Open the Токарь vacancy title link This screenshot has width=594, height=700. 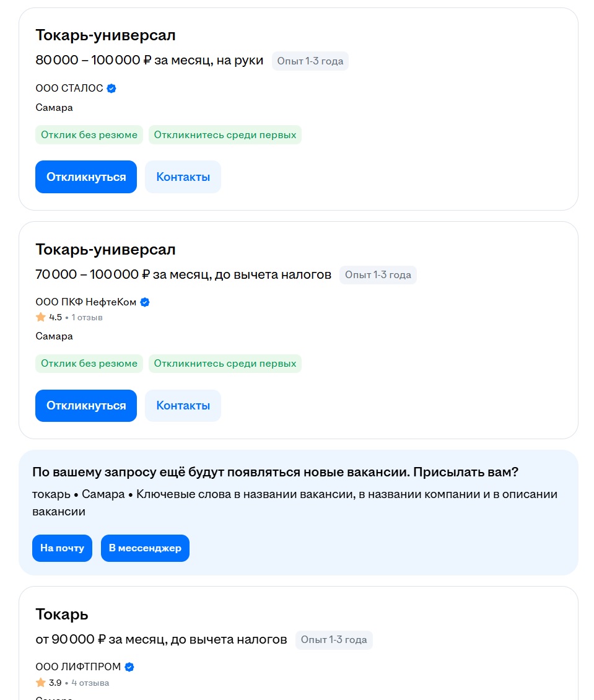62,615
